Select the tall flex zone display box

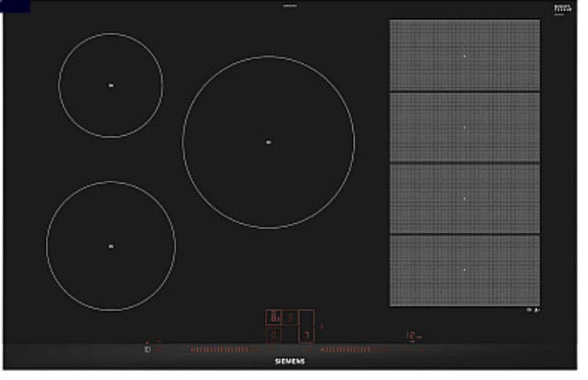click(306, 326)
